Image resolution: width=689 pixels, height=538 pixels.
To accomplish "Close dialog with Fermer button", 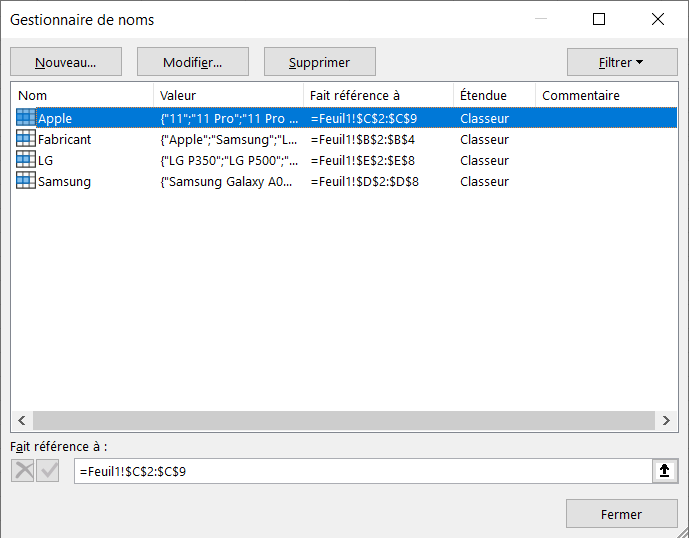I will 621,514.
